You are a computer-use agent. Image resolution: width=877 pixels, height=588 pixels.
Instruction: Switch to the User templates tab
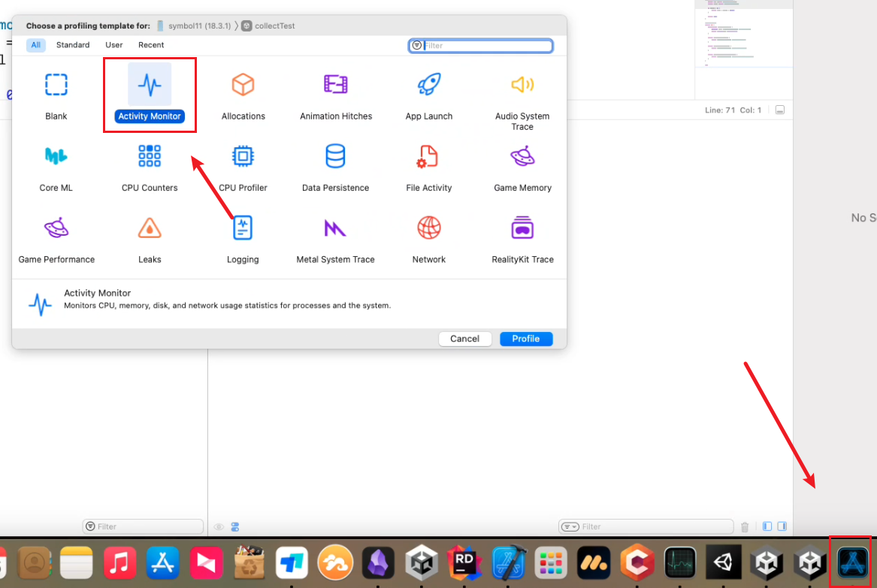[114, 45]
